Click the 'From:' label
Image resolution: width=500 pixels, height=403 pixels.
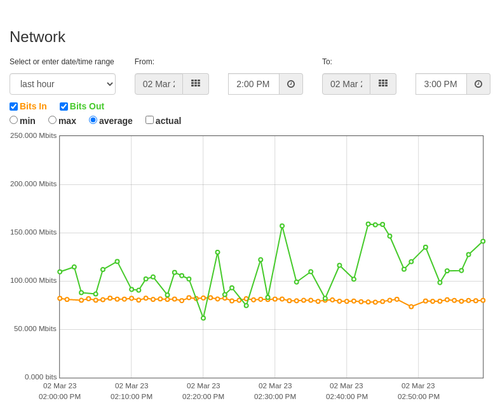pyautogui.click(x=144, y=62)
